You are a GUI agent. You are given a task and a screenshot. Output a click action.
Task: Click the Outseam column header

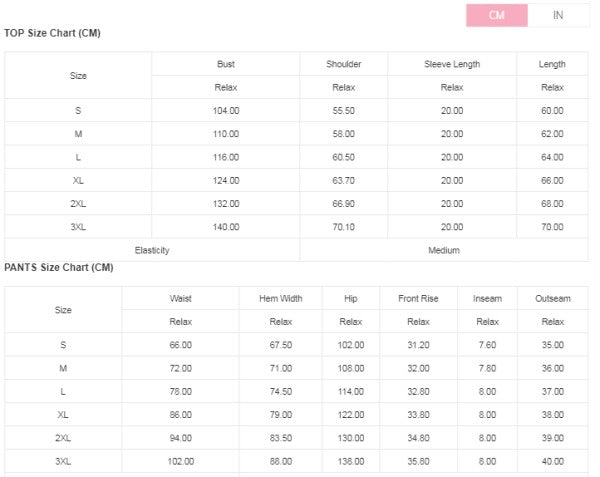click(553, 298)
